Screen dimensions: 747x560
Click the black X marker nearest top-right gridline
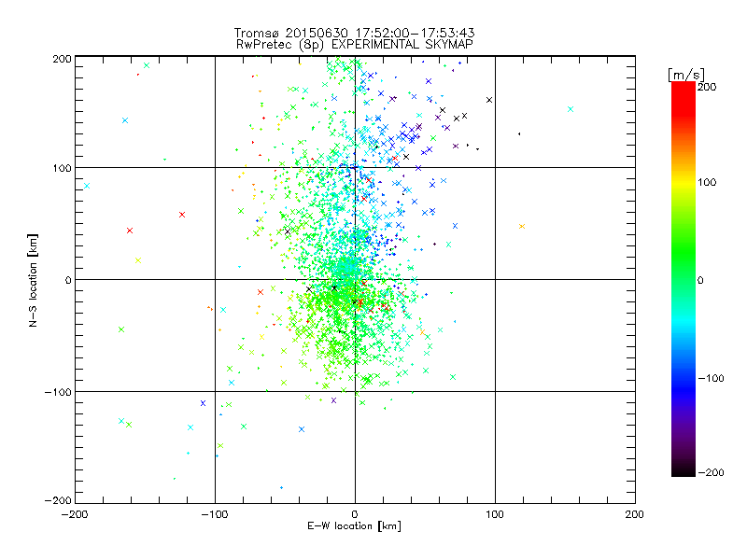pyautogui.click(x=488, y=100)
